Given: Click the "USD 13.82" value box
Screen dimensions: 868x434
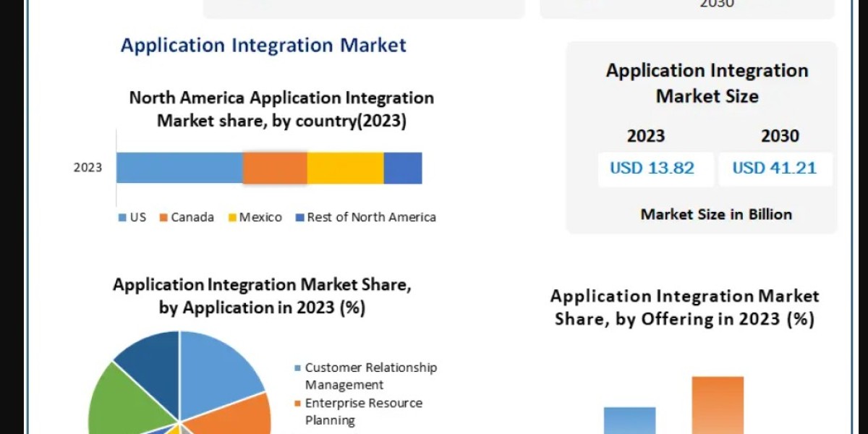Looking at the screenshot, I should tap(655, 169).
